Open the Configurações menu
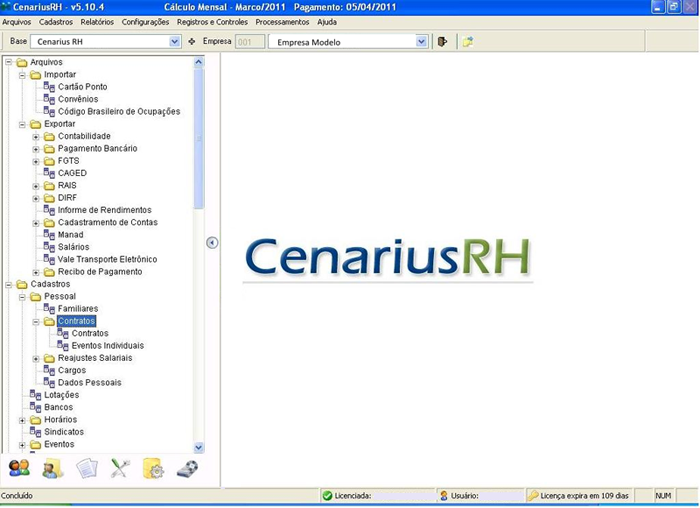The image size is (700, 508). click(x=145, y=22)
